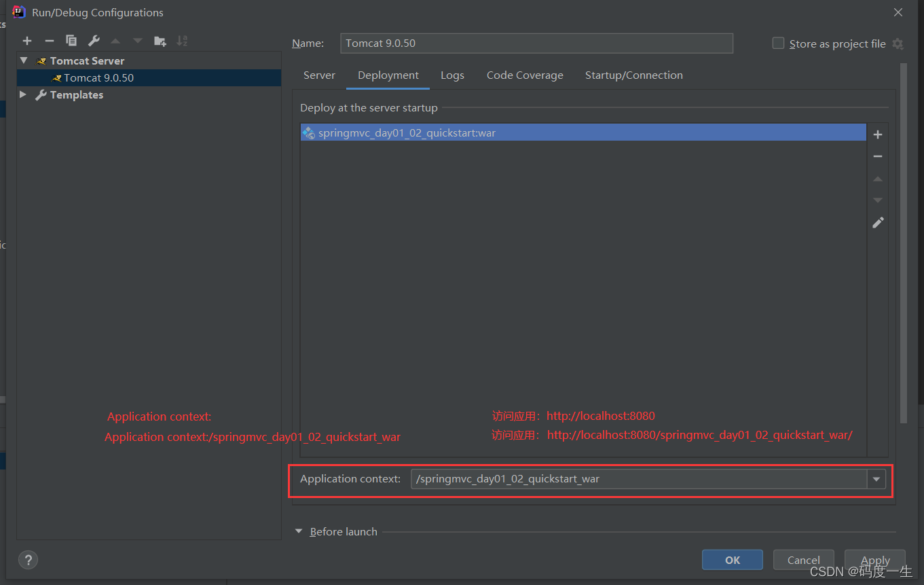Apply the configuration changes
Viewport: 924px width, 585px height.
pos(875,560)
